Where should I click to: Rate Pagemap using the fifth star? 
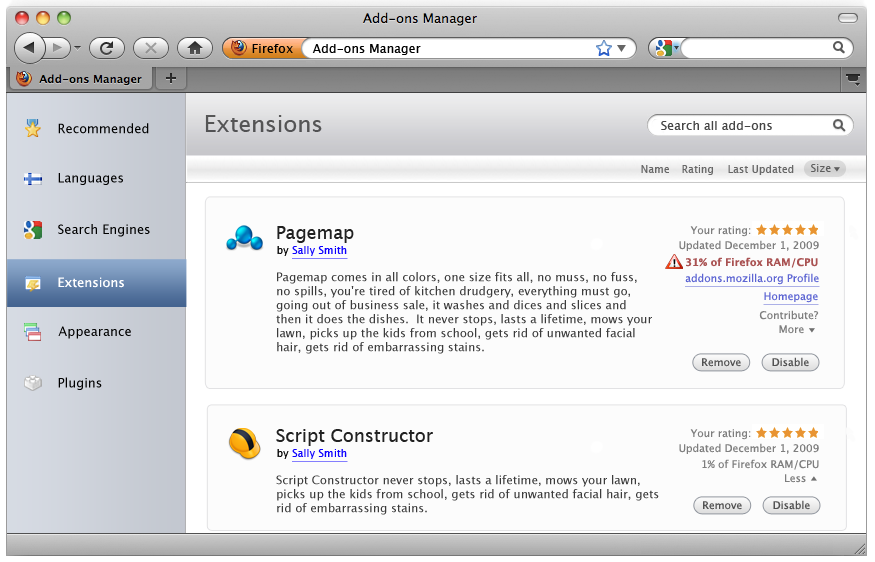(x=814, y=230)
